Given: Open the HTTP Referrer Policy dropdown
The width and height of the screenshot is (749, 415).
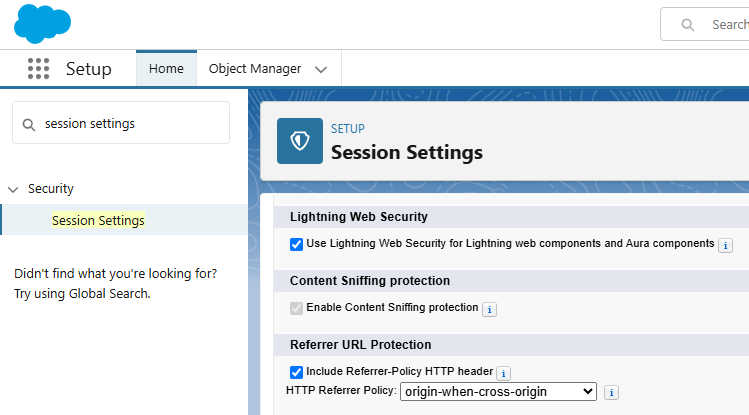Looking at the screenshot, I should coord(498,392).
